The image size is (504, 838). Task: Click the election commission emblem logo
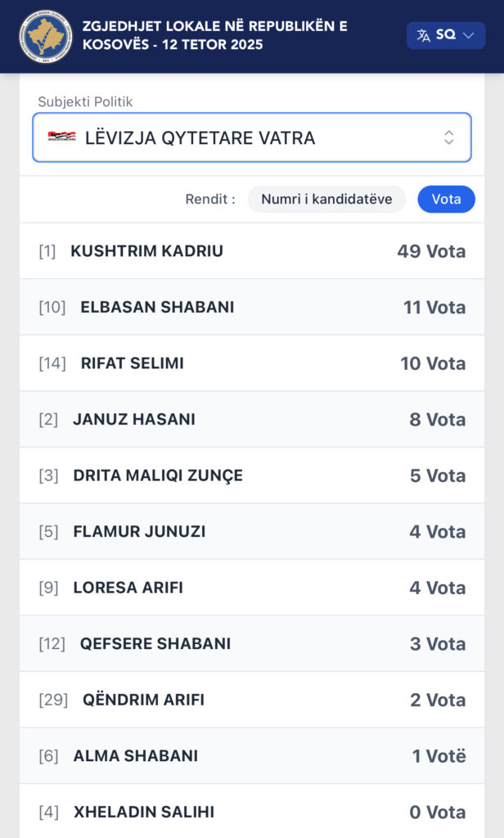click(x=46, y=36)
